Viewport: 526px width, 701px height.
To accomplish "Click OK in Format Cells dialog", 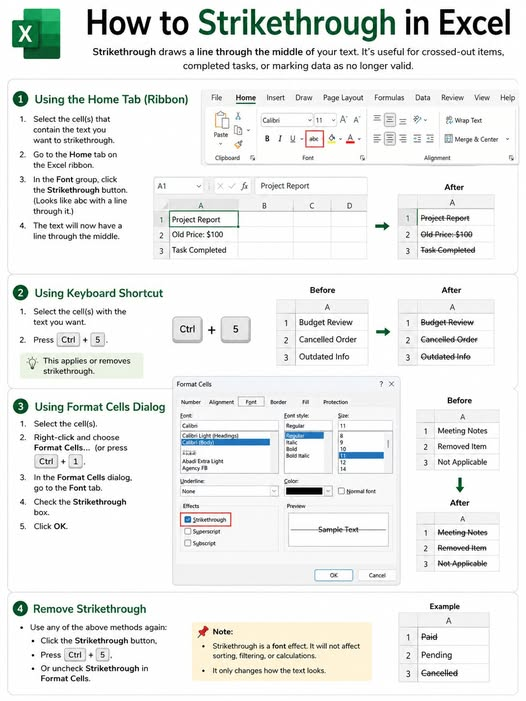I will (x=333, y=575).
